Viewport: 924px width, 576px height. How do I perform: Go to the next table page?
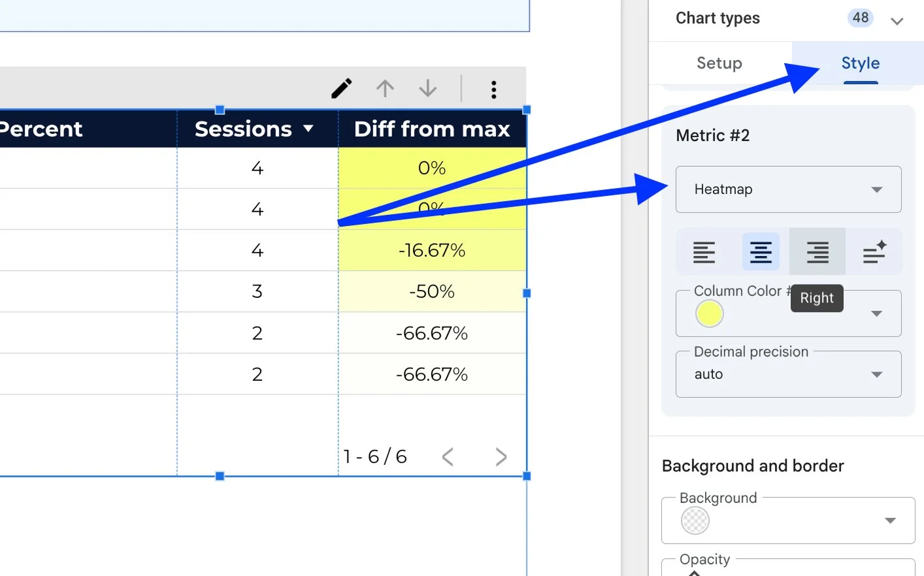(x=501, y=456)
